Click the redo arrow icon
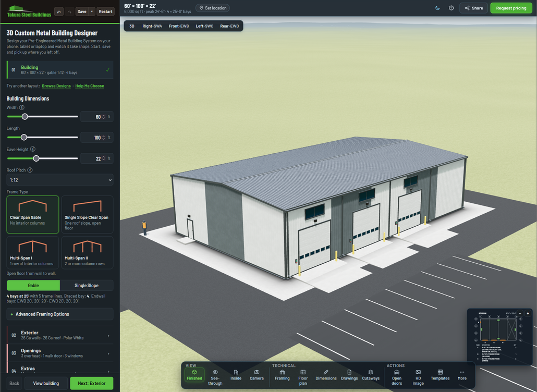This screenshot has height=392, width=537. click(x=69, y=11)
